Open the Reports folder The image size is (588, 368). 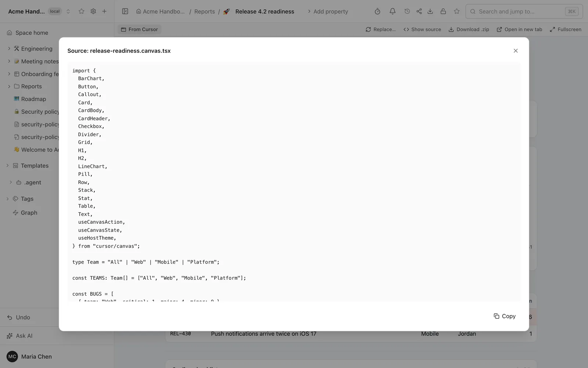32,86
